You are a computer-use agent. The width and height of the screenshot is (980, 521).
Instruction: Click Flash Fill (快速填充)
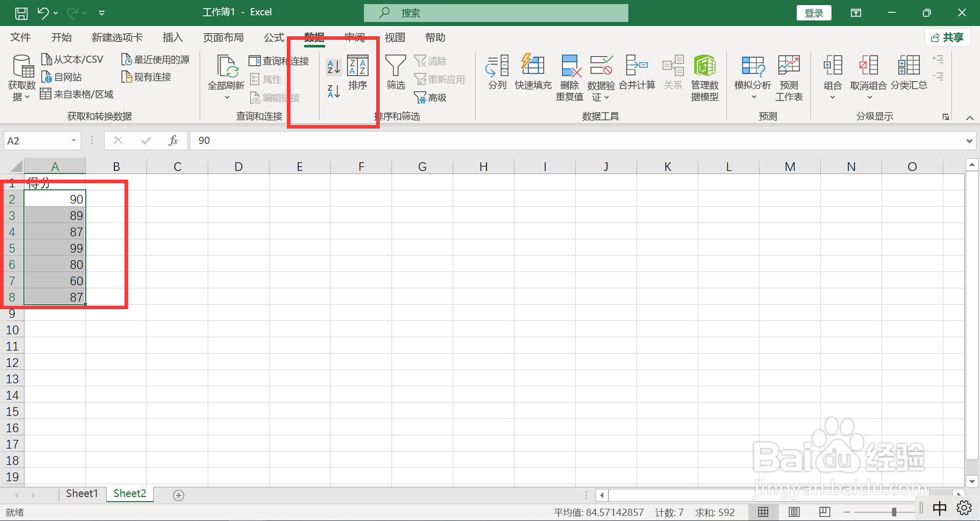[533, 73]
